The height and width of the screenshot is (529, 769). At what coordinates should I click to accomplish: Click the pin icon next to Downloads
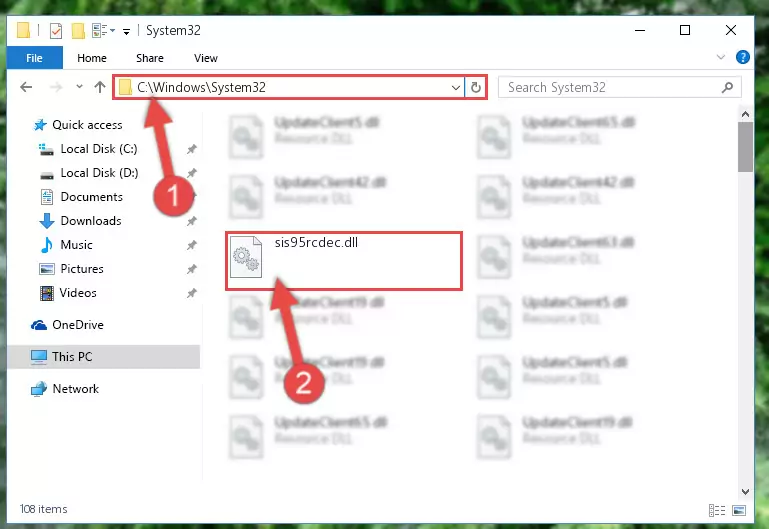192,221
